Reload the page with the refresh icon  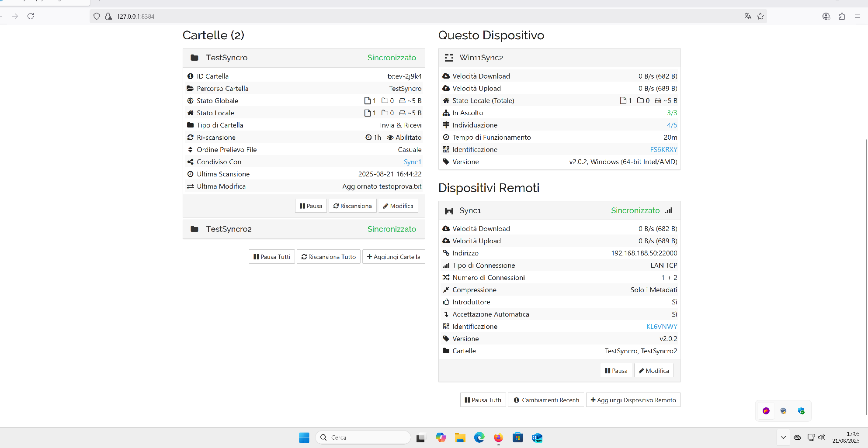(x=31, y=16)
